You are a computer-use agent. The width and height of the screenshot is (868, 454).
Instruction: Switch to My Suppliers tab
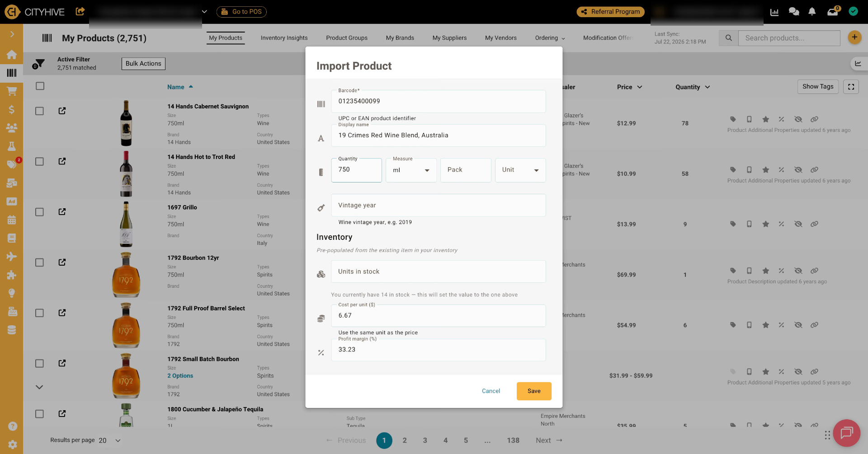tap(449, 38)
